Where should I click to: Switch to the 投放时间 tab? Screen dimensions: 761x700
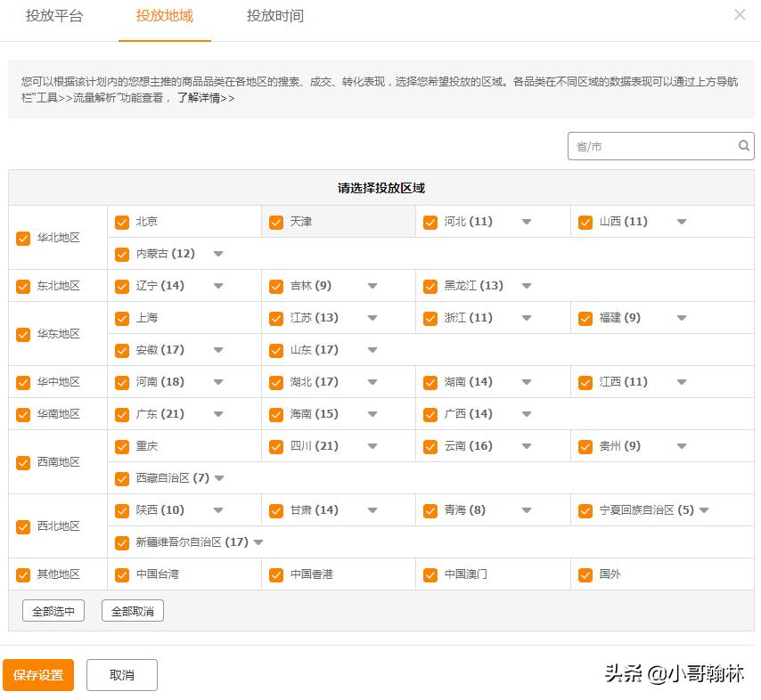(x=274, y=16)
